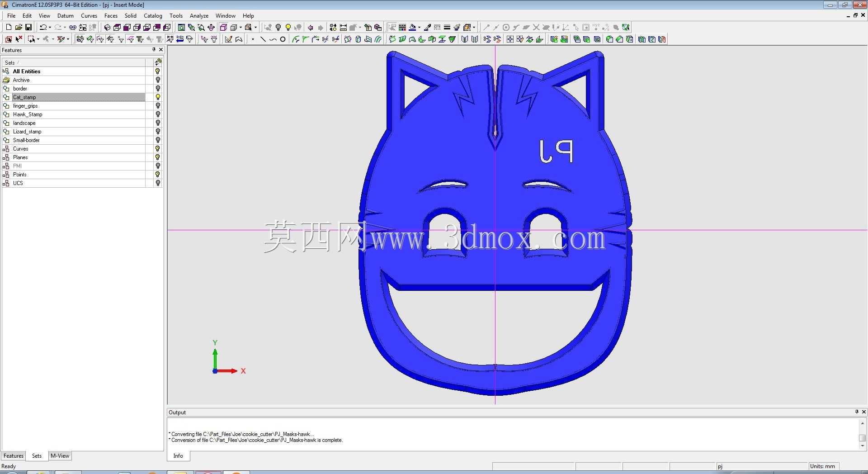This screenshot has width=868, height=474.
Task: Open the Analyze menu
Action: click(x=199, y=16)
